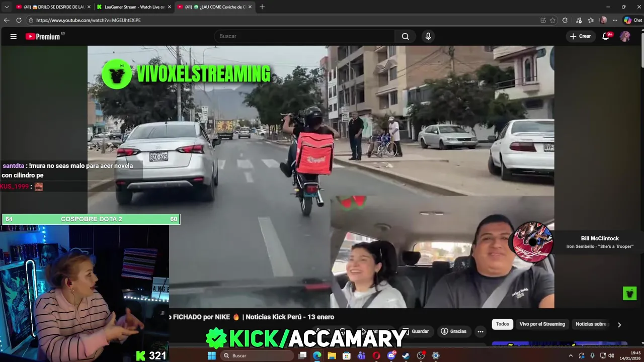Click the video title FICHADO por NIKE
This screenshot has width=644, height=362.
(x=251, y=317)
